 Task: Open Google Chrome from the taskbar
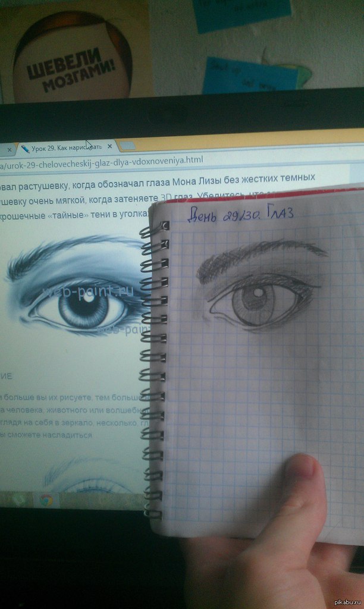click(x=46, y=500)
